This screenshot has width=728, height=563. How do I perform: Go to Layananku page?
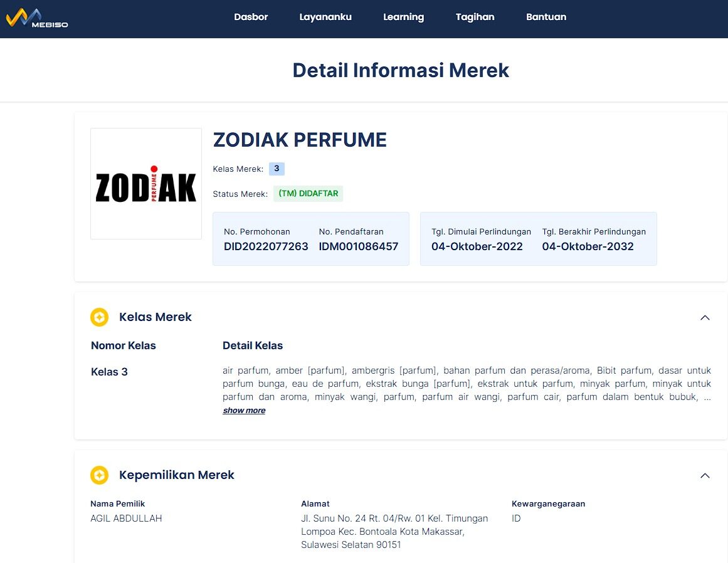click(x=325, y=17)
